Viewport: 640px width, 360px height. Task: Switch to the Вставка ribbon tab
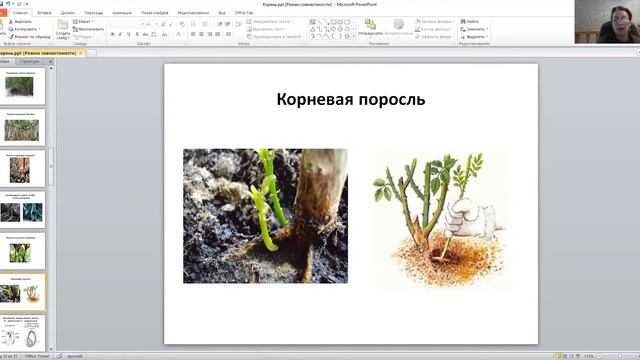pyautogui.click(x=44, y=13)
